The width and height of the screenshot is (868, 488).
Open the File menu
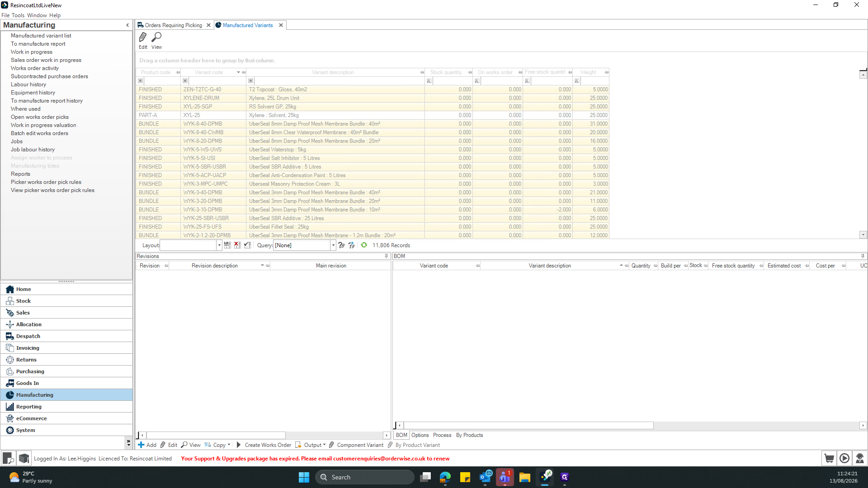tap(5, 15)
